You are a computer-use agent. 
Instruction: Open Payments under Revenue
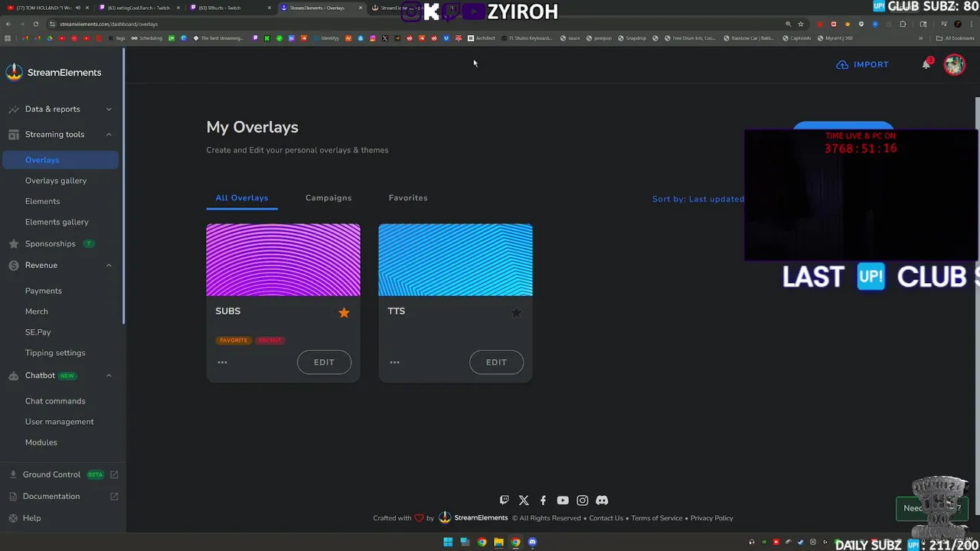click(x=44, y=291)
